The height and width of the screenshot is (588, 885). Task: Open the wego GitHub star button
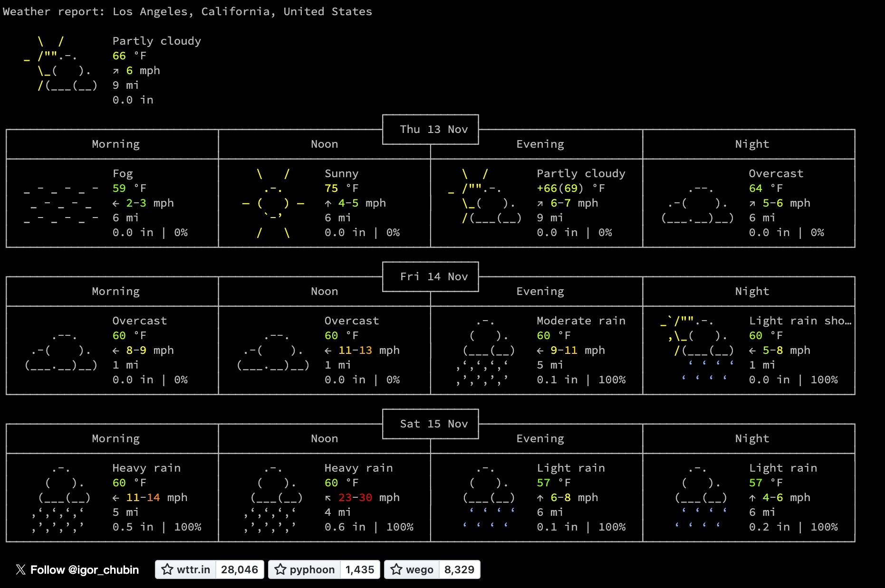point(412,569)
